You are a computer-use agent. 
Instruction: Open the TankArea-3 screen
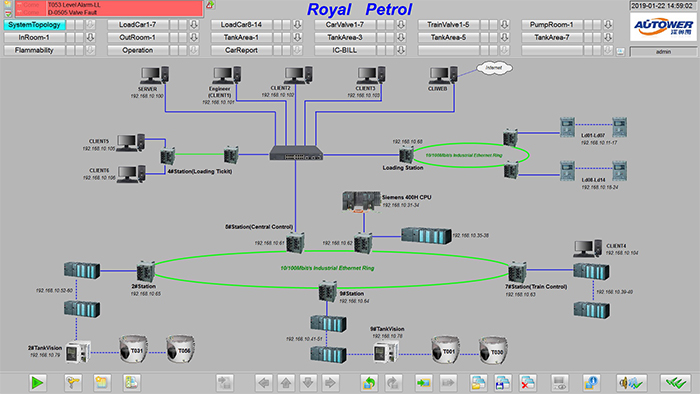pos(345,37)
